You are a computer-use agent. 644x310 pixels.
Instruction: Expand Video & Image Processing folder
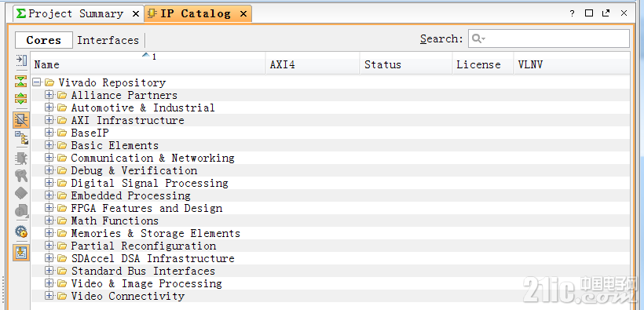click(x=49, y=284)
